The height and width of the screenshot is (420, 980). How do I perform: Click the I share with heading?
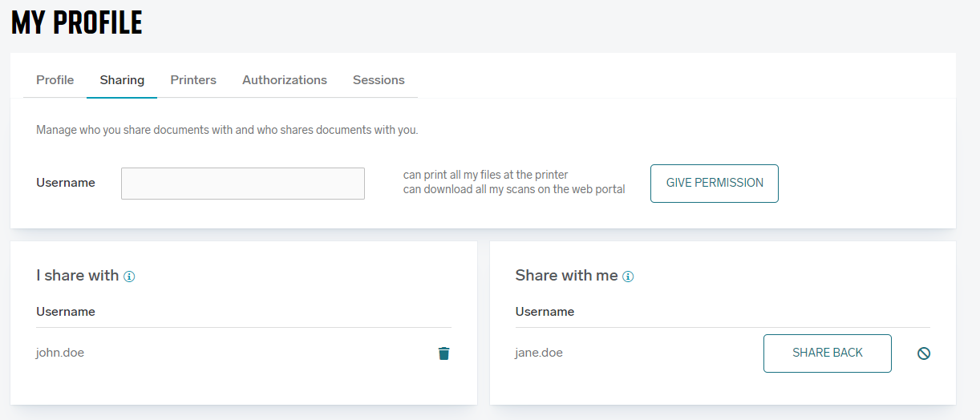click(x=77, y=276)
